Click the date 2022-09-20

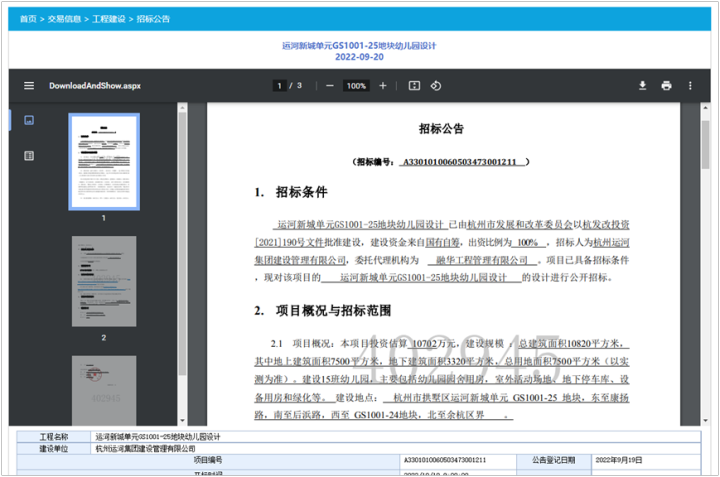point(359,57)
